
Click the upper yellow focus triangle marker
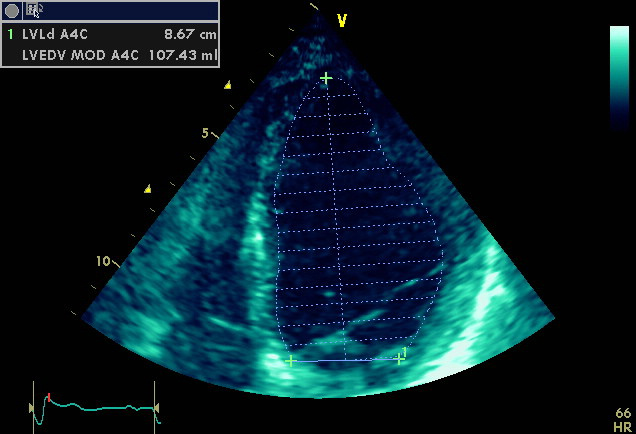(x=228, y=85)
